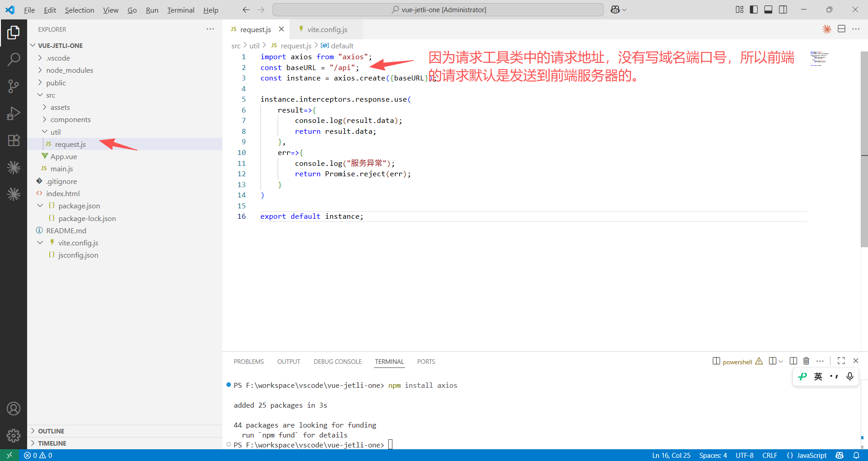Screen dimensions: 868x461
Task: Open the Search view in activity bar
Action: pyautogui.click(x=14, y=59)
